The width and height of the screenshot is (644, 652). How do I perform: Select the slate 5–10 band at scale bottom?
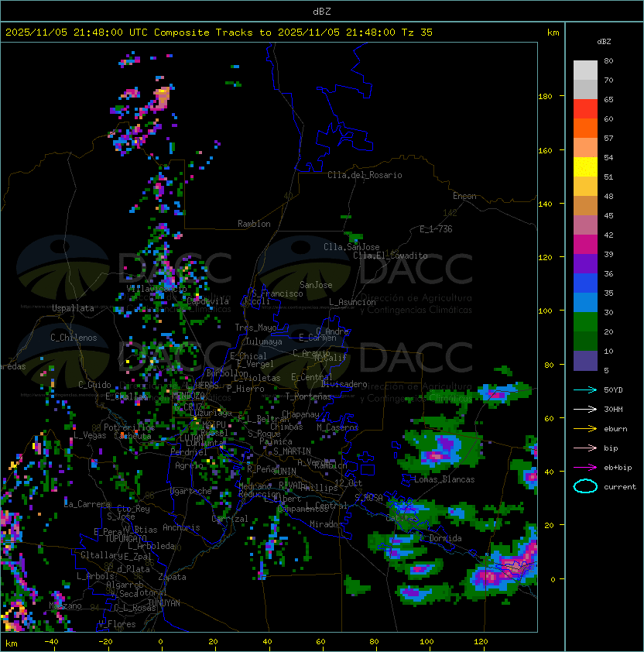coord(585,361)
